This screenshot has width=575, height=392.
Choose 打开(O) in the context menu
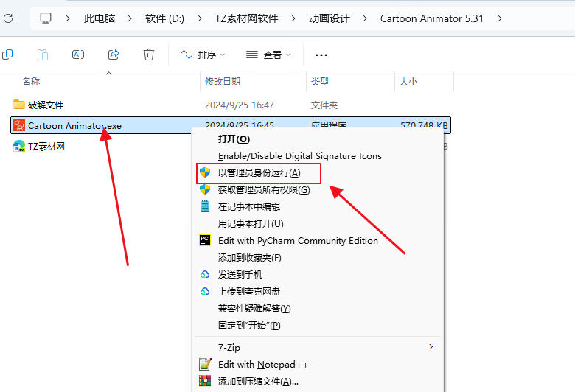(x=234, y=139)
